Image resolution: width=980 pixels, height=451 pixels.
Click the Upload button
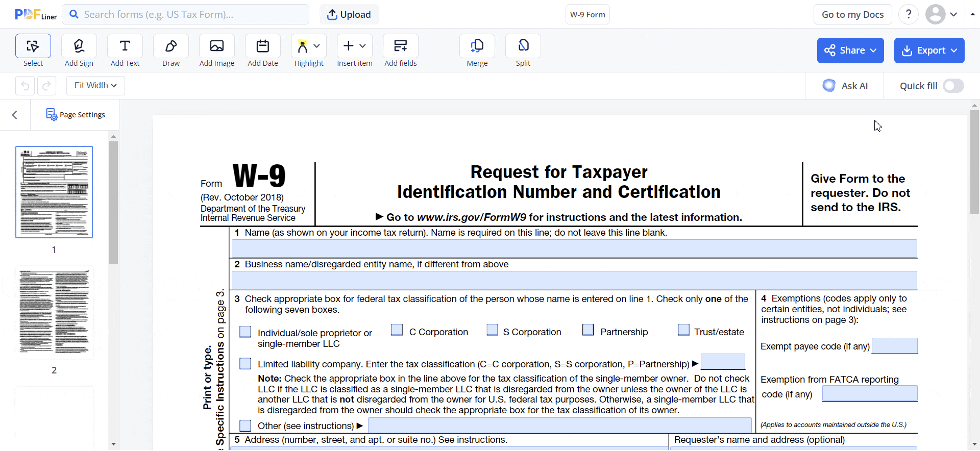349,14
